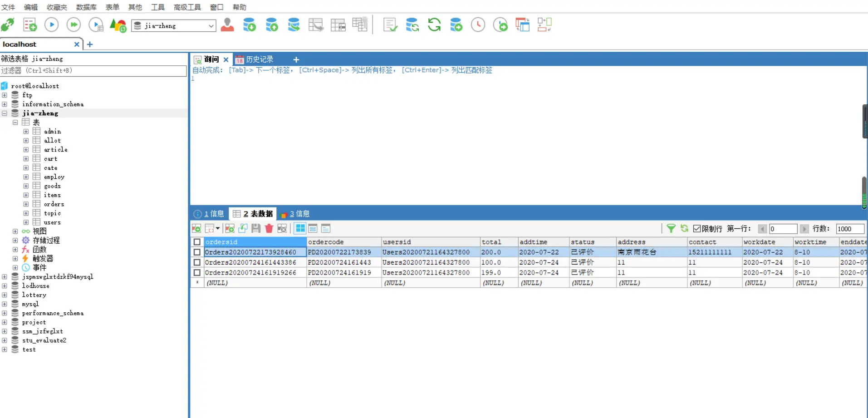
Task: Expand the 视图 views node
Action: coord(15,231)
